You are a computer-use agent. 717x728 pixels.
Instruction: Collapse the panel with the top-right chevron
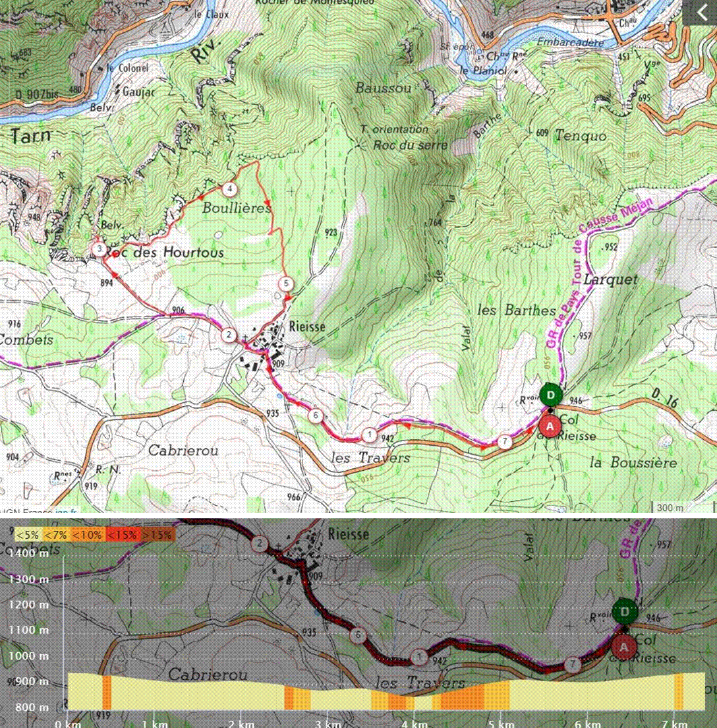coord(701,12)
